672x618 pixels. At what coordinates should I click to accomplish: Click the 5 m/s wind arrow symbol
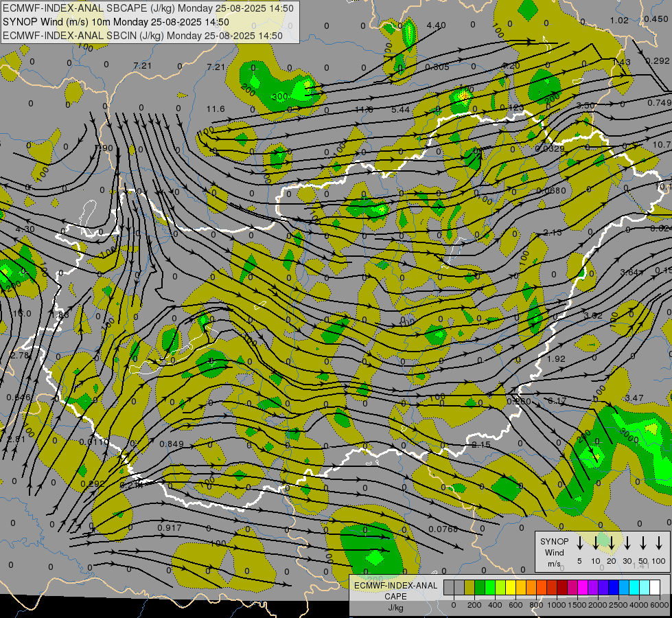click(580, 543)
